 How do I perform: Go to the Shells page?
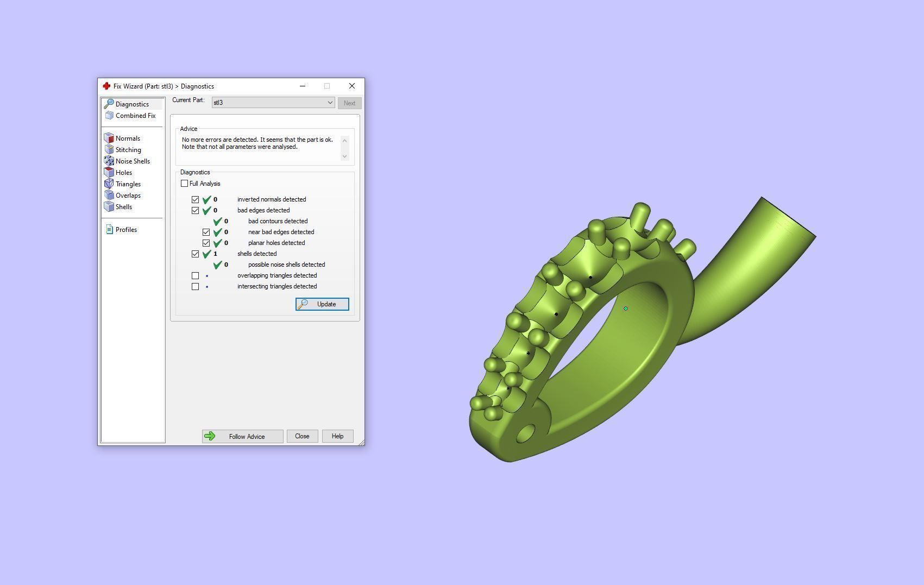124,206
